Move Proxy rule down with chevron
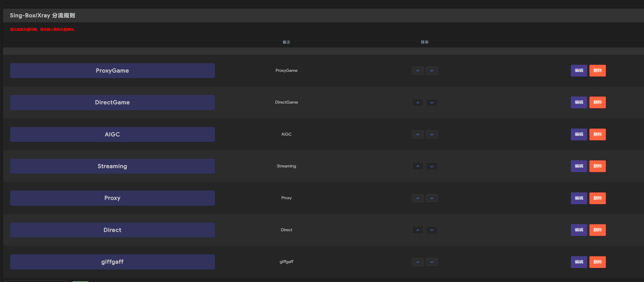This screenshot has width=644, height=282. 432,198
